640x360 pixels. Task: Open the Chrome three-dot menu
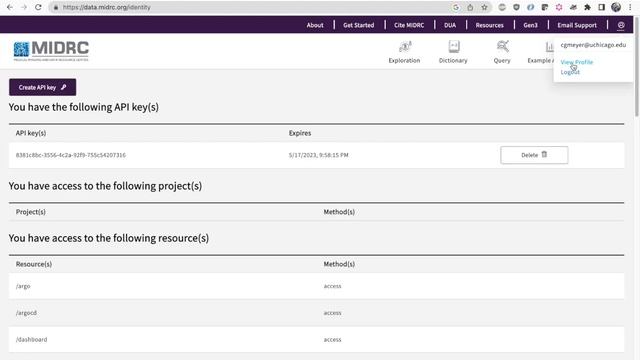(x=630, y=7)
